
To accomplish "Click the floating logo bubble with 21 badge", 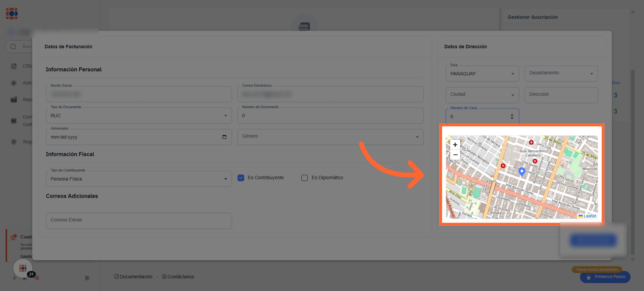I will click(23, 268).
